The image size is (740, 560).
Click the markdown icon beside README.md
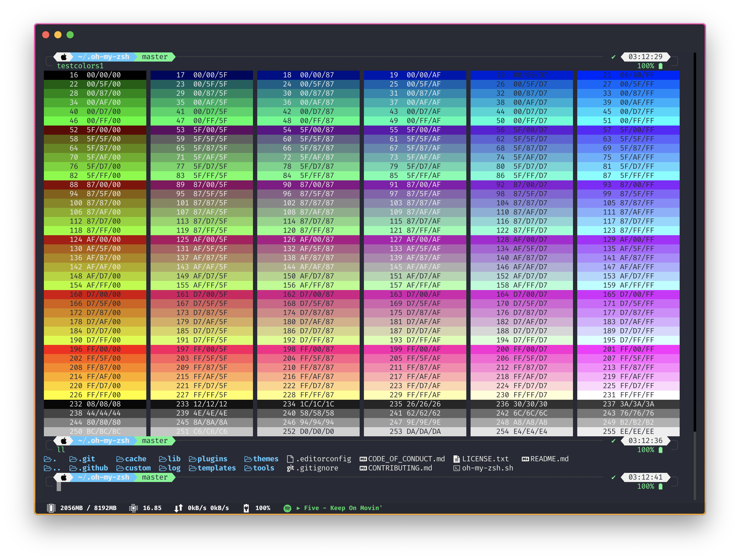[x=525, y=459]
